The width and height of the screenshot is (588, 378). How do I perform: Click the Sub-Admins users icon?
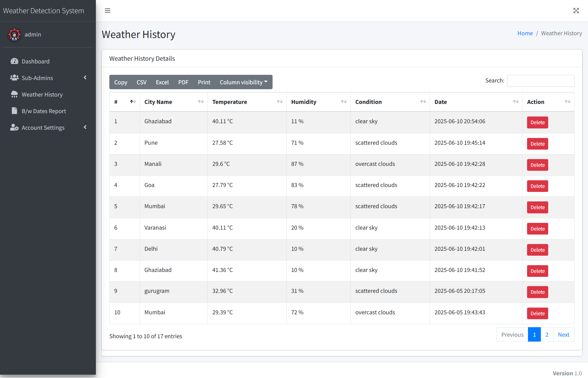(14, 78)
